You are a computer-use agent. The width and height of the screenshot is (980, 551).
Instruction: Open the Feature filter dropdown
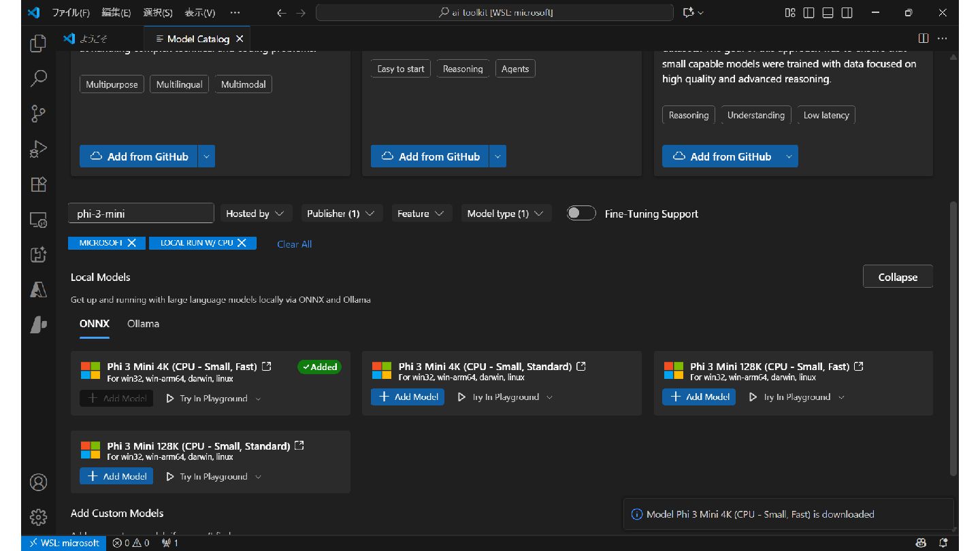click(x=421, y=213)
